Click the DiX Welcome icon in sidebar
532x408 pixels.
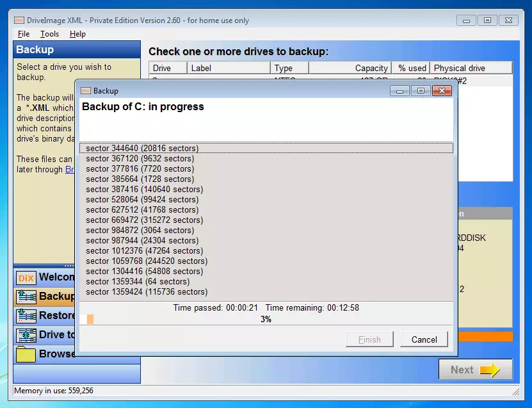[26, 278]
